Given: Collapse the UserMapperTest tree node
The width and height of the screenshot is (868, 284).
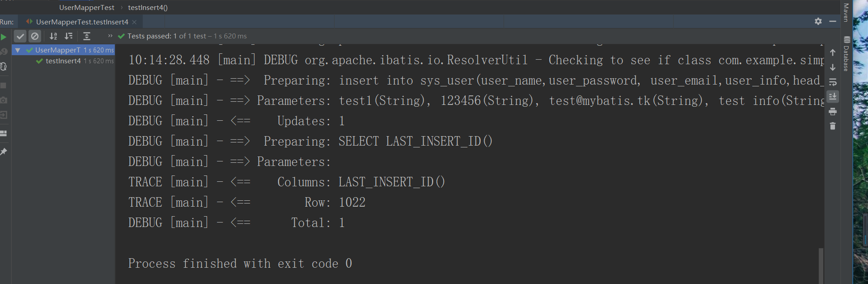Looking at the screenshot, I should point(18,50).
